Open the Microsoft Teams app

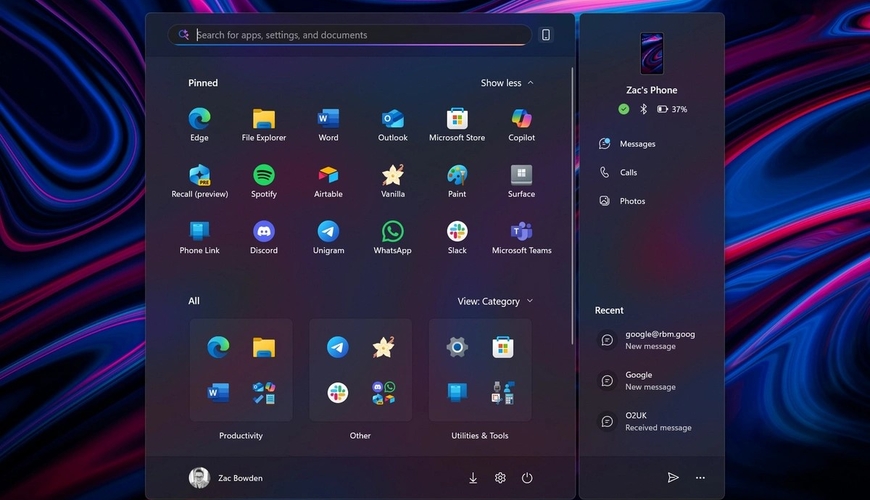[521, 238]
